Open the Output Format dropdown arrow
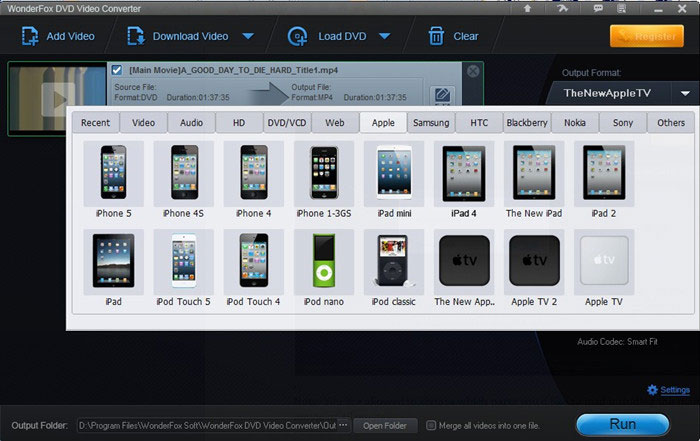The width and height of the screenshot is (700, 441). pyautogui.click(x=685, y=93)
